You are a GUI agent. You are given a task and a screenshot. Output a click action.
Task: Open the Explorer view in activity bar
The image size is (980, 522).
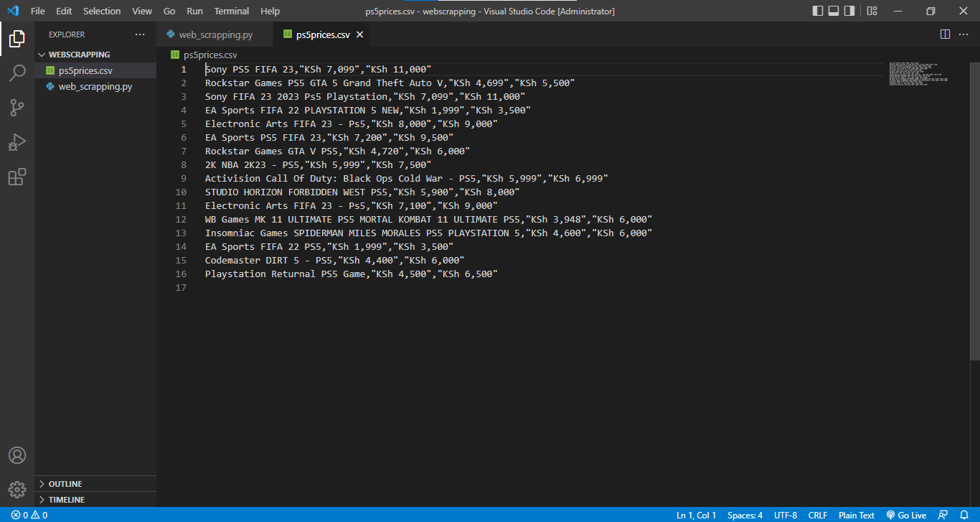17,39
